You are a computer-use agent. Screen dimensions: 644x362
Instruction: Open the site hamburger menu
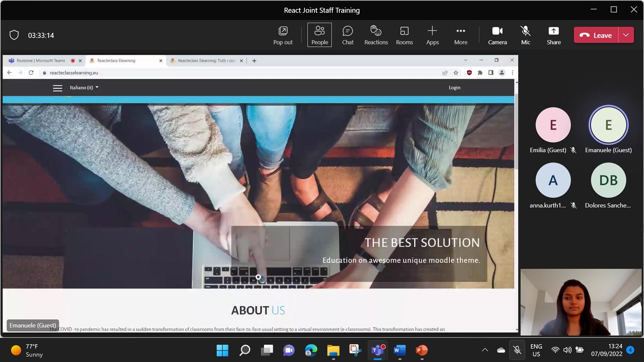pyautogui.click(x=58, y=88)
